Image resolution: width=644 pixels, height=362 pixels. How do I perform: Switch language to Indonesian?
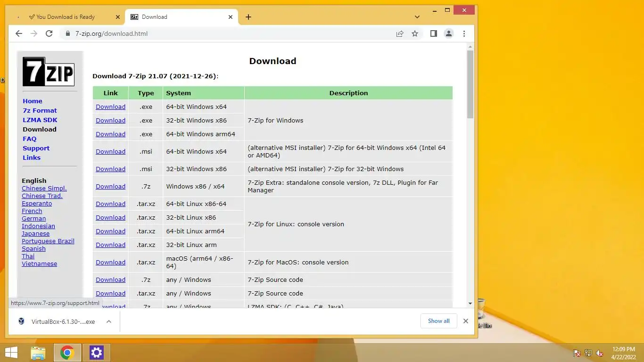click(x=38, y=226)
